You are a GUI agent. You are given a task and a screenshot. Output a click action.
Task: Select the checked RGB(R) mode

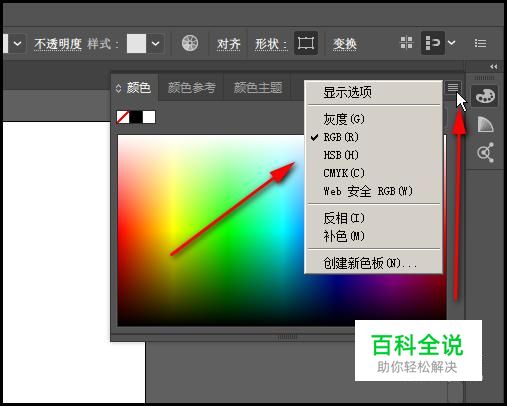point(374,137)
